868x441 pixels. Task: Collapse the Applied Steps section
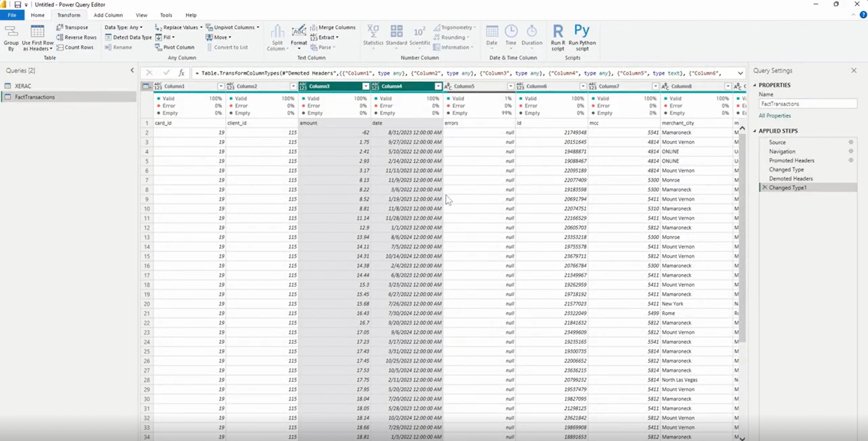point(754,131)
